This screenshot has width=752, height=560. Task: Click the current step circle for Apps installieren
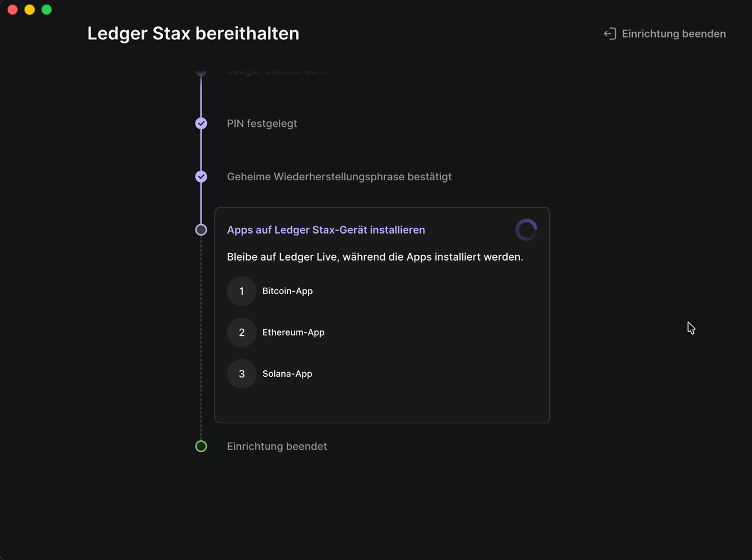[x=201, y=230]
